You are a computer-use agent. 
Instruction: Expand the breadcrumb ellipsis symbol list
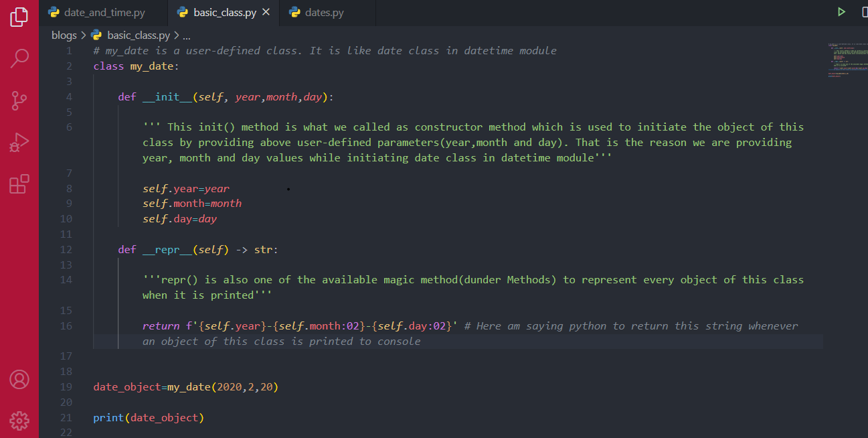point(187,35)
